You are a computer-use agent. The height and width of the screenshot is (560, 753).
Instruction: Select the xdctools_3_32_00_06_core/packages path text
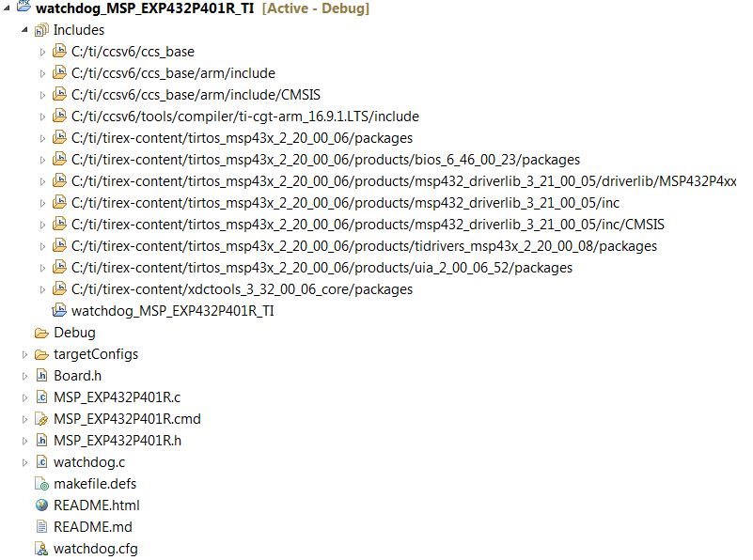point(242,288)
